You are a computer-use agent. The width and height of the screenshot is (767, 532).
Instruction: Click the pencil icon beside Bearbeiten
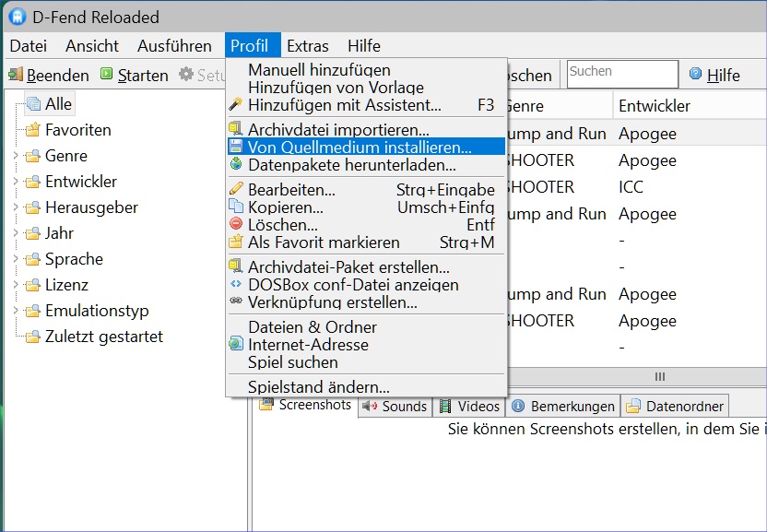pyautogui.click(x=236, y=188)
